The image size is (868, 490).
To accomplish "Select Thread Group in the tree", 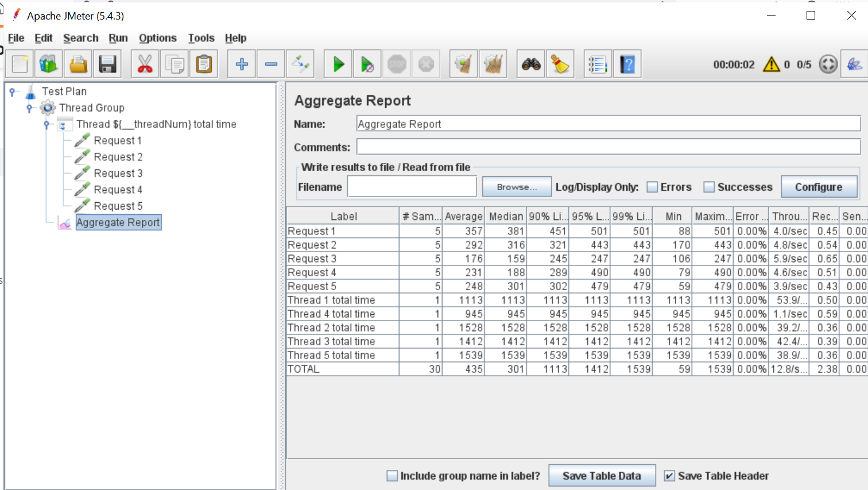I will [x=92, y=107].
